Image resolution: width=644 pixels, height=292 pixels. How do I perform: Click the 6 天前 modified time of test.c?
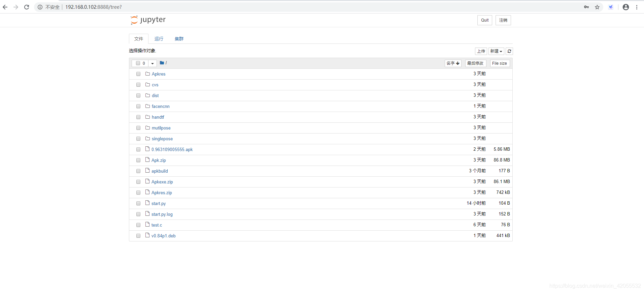pyautogui.click(x=479, y=225)
